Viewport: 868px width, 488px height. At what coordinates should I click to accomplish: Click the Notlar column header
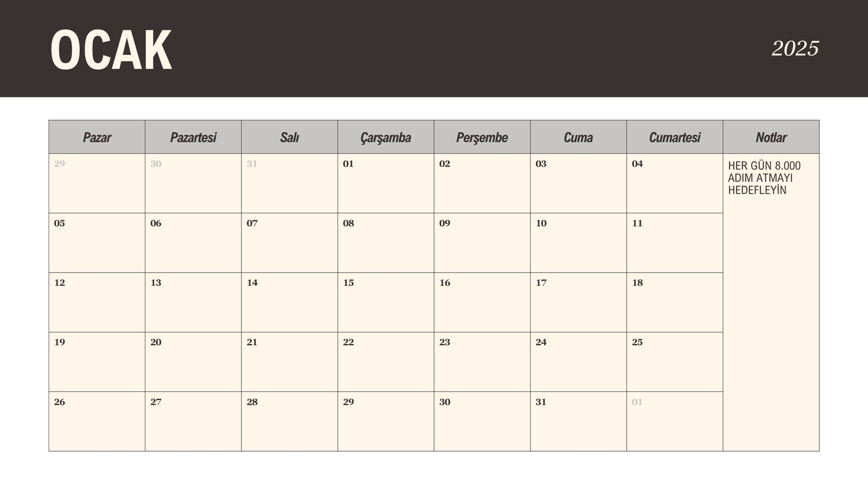771,137
